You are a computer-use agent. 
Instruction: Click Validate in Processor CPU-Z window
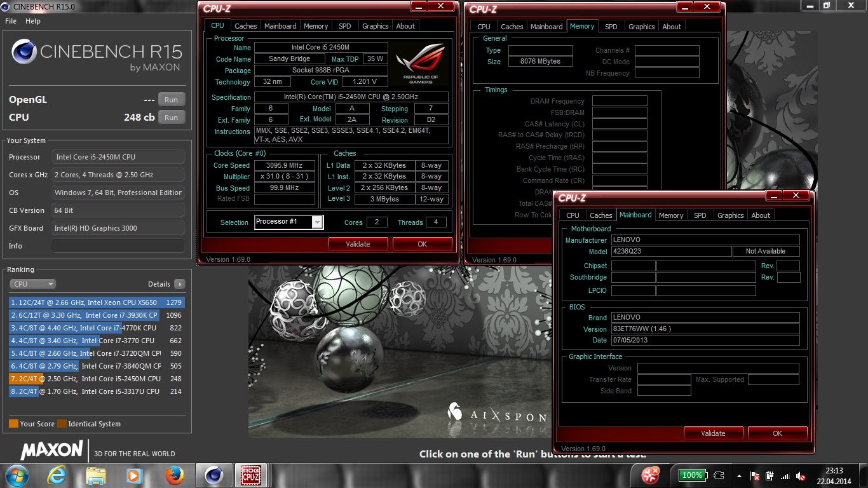click(358, 244)
